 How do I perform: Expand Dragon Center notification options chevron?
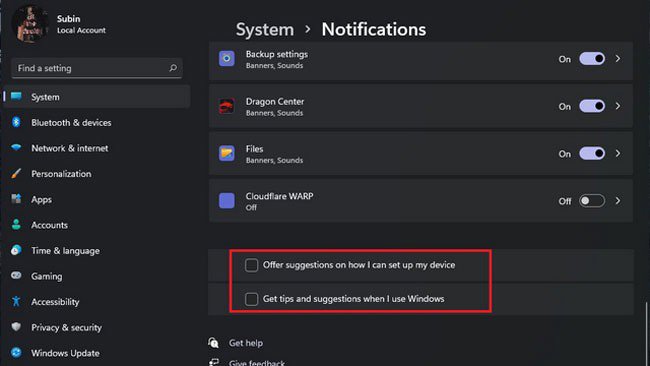pos(618,106)
